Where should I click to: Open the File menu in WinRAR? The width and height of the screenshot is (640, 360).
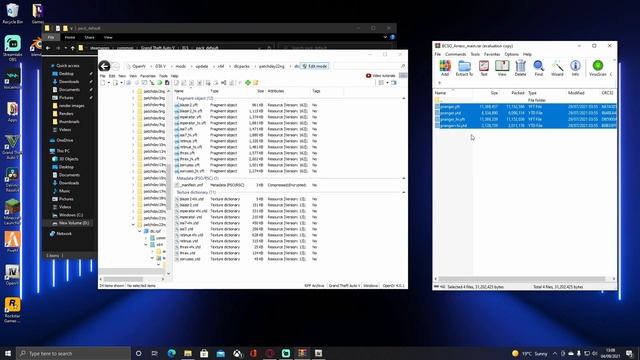point(438,54)
